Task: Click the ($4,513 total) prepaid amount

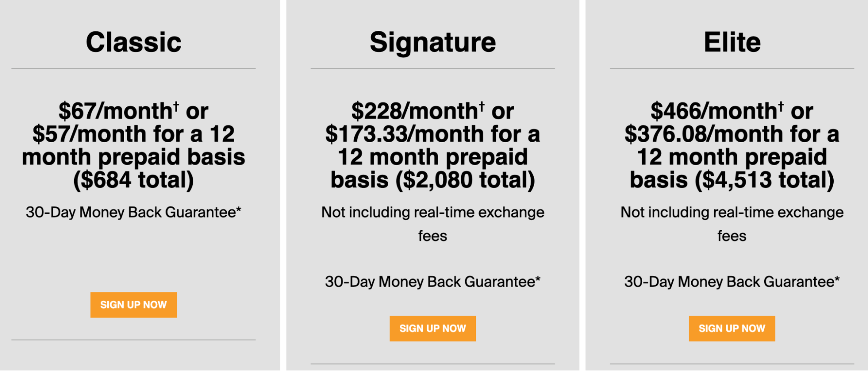Action: (764, 180)
